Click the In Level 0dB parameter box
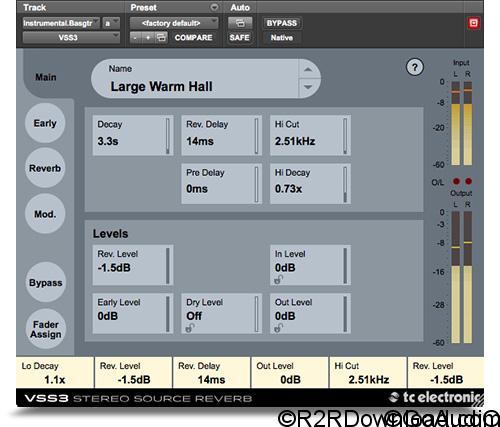The width and height of the screenshot is (500, 427). [310, 265]
